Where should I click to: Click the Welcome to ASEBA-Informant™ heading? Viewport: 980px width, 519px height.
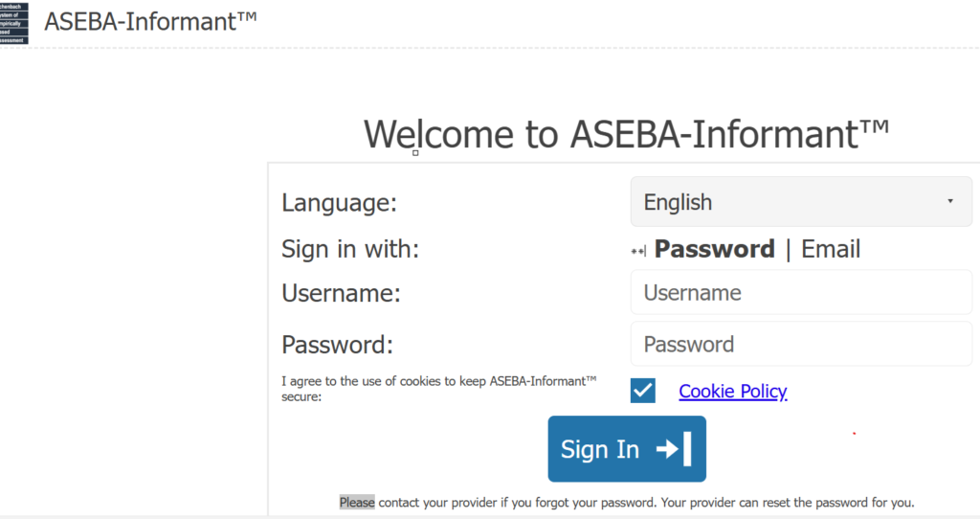pyautogui.click(x=627, y=134)
